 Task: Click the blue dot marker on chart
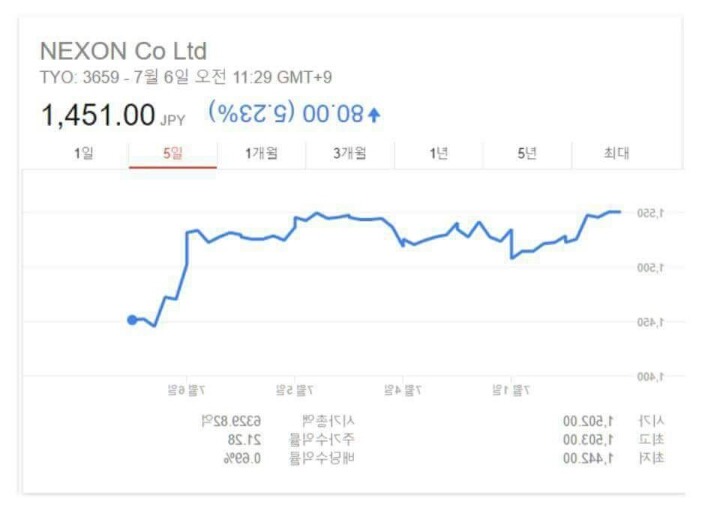[x=132, y=320]
